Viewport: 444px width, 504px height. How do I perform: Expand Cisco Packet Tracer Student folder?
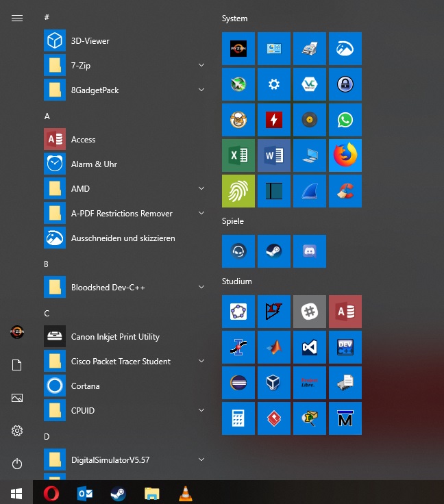click(x=201, y=361)
